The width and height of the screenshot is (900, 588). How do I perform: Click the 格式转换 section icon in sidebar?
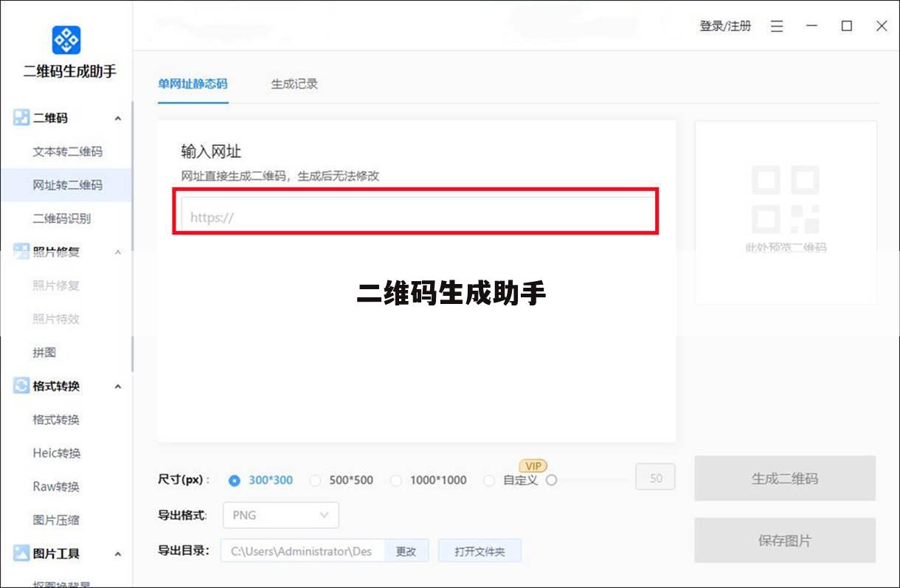point(21,386)
